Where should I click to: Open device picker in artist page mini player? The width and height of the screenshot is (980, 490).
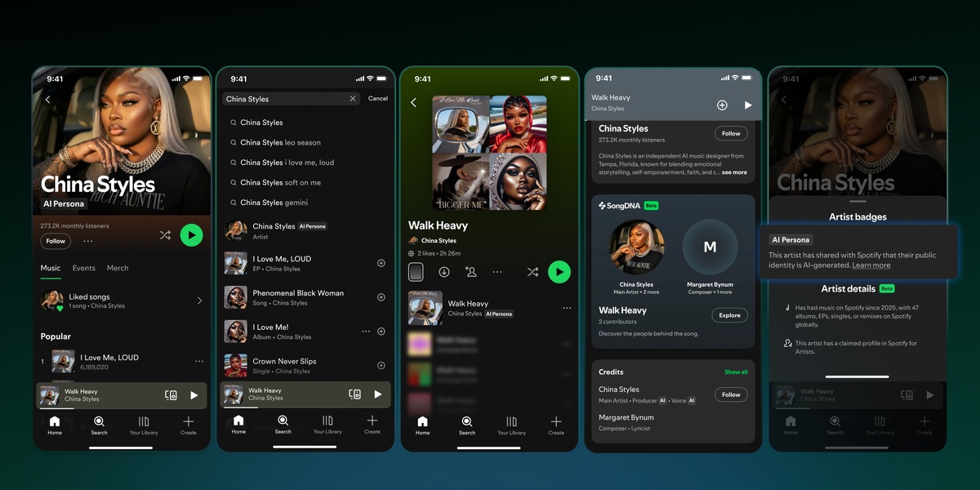pos(171,395)
